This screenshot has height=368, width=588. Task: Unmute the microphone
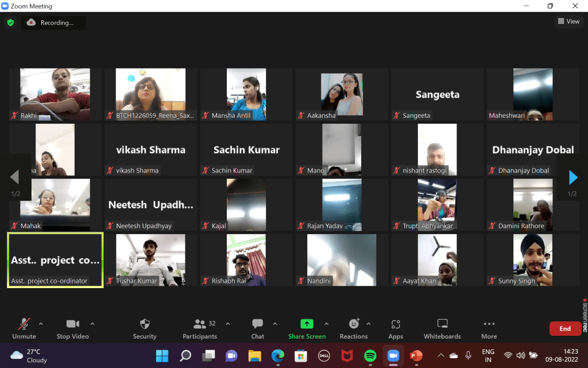(24, 324)
